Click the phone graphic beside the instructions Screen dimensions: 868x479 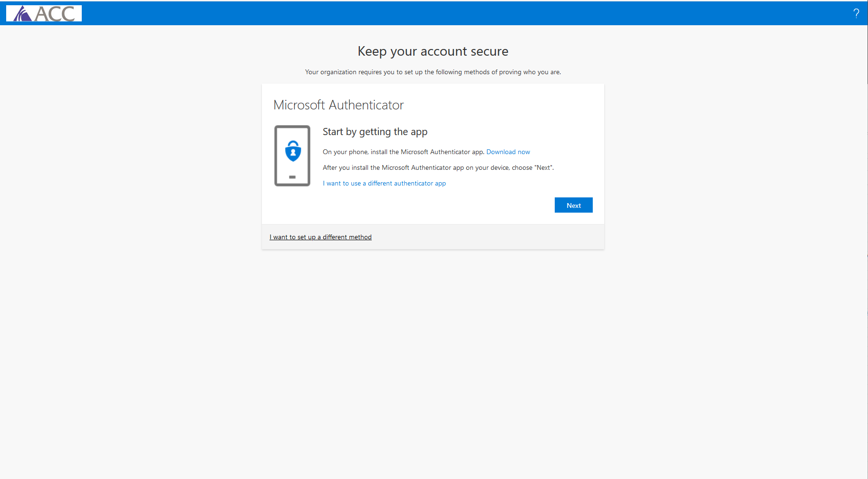pos(292,156)
